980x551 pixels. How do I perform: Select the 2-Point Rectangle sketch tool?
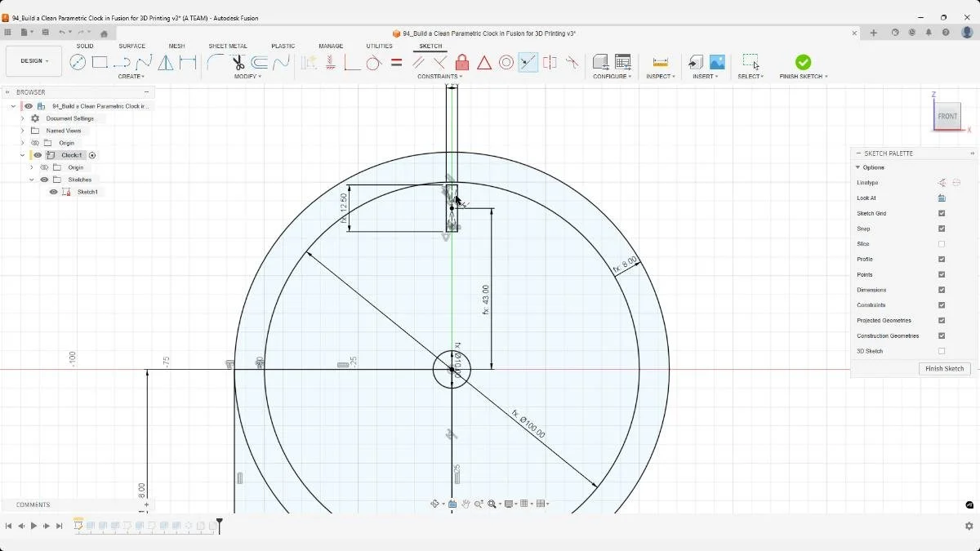coord(100,62)
